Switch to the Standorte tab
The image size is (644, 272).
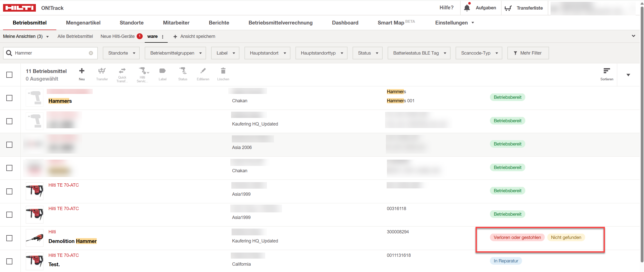tap(132, 23)
